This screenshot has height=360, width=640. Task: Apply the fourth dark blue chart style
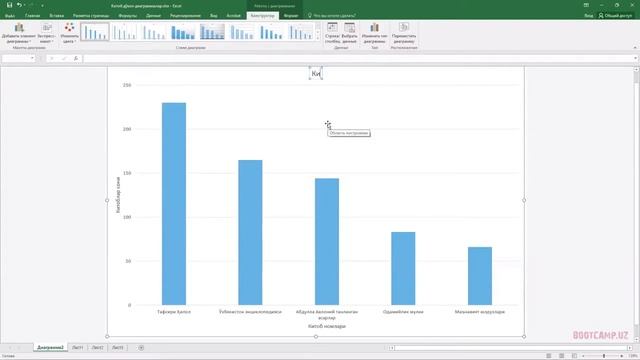pyautogui.click(x=183, y=32)
